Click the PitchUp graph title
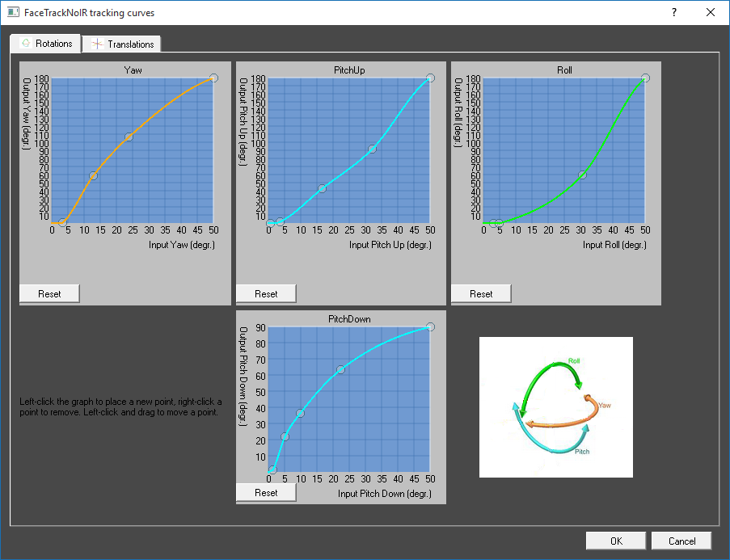The image size is (730, 560). pos(349,70)
